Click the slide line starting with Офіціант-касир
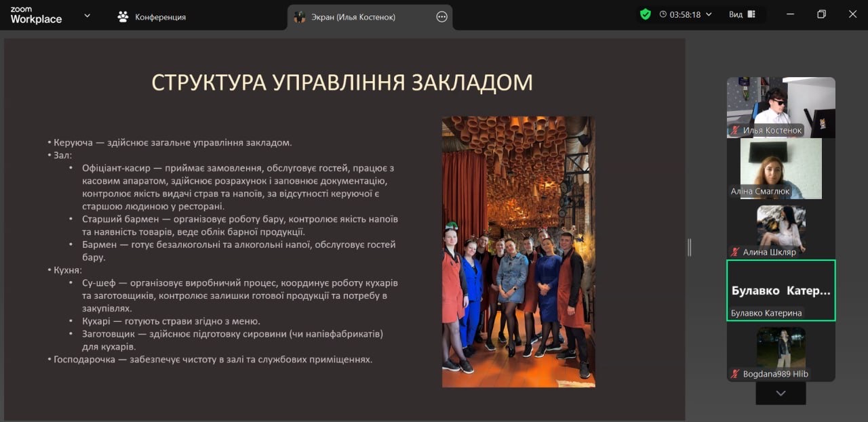This screenshot has width=868, height=422. pos(238,187)
